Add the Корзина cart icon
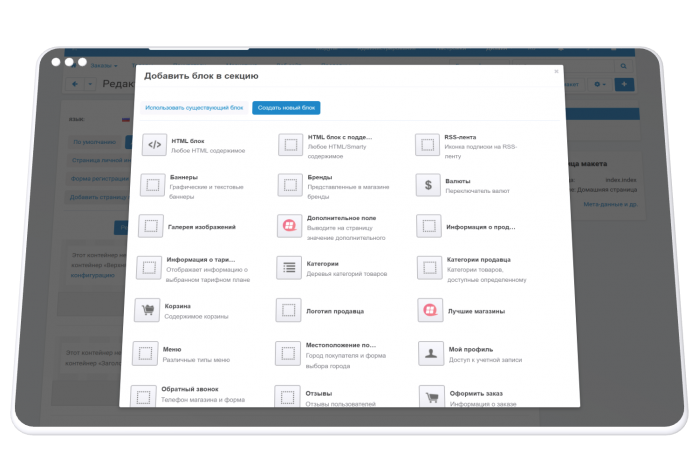Viewport: 700px width, 466px height. point(147,310)
